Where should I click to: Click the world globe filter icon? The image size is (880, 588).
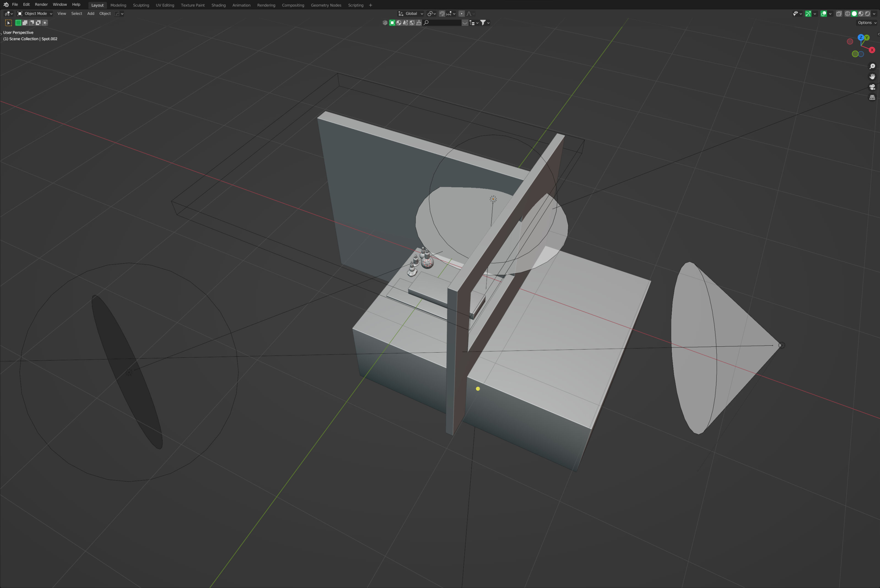coord(412,23)
